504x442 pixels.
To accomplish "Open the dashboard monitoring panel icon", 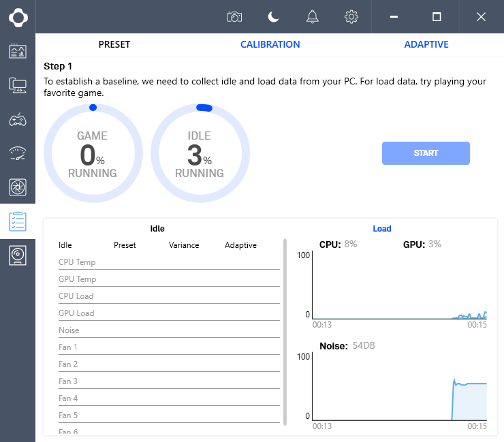I will pyautogui.click(x=18, y=51).
